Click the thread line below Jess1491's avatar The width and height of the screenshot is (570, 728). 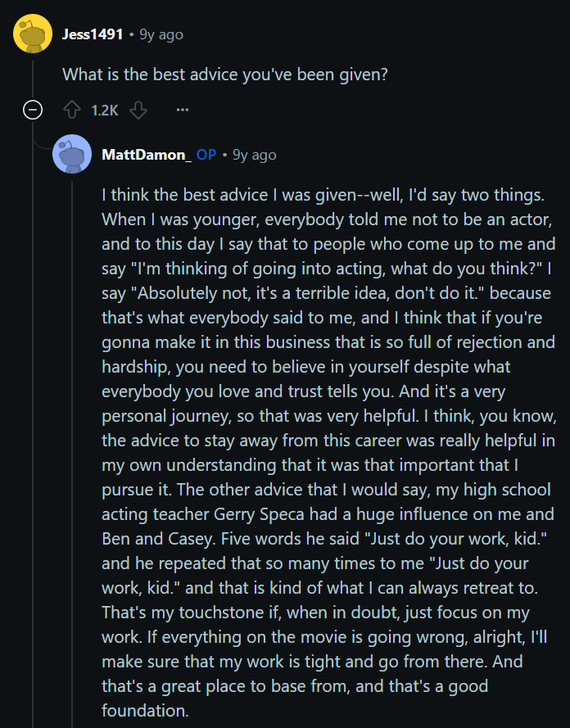(x=33, y=77)
